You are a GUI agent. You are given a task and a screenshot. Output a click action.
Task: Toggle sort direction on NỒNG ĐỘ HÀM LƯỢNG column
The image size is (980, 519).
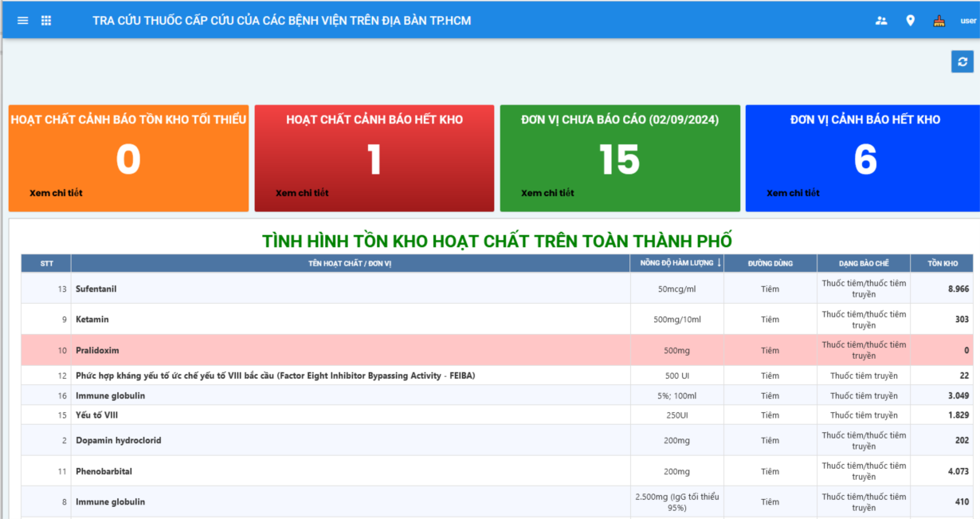[676, 262]
